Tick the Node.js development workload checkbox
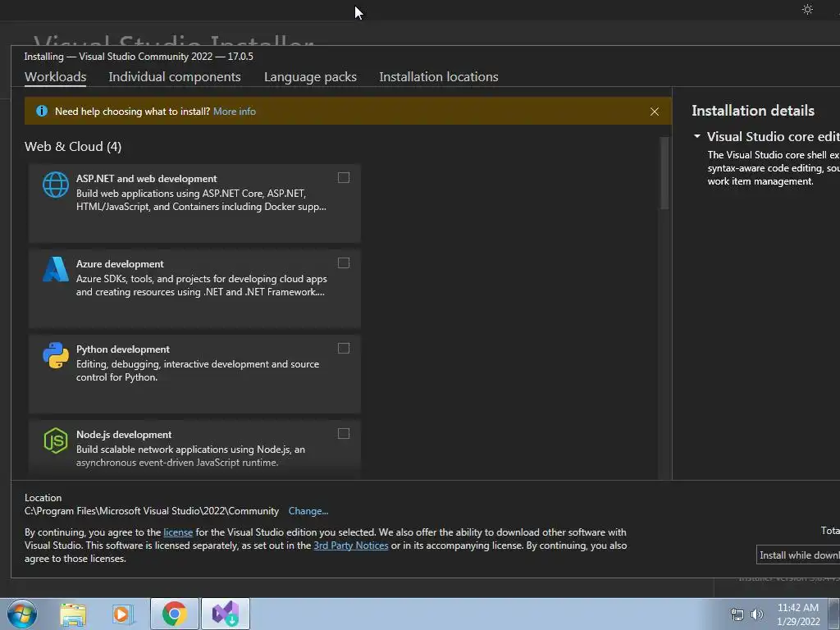This screenshot has height=630, width=840. [344, 433]
